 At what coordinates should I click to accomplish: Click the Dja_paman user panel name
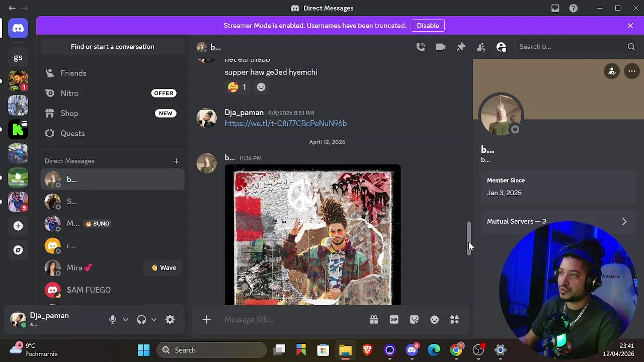[49, 316]
